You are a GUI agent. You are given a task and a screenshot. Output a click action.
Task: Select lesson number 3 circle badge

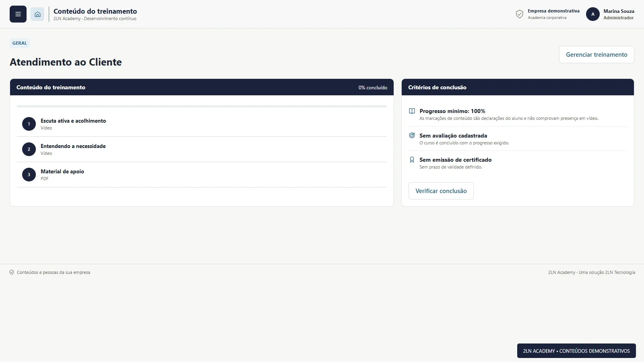(29, 175)
